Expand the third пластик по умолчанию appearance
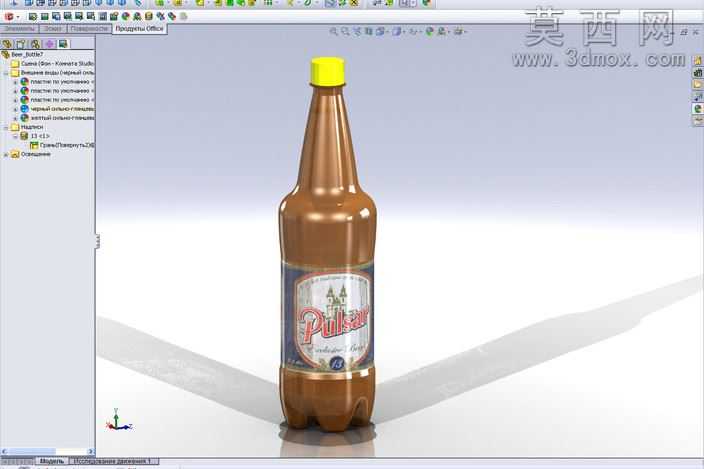Screen dimensions: 704x469 pyautogui.click(x=15, y=100)
